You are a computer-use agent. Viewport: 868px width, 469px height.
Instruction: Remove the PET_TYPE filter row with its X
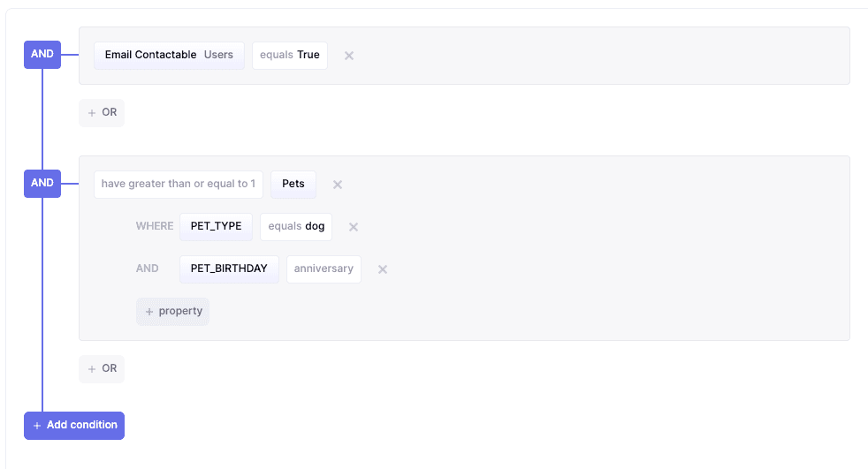pos(354,227)
